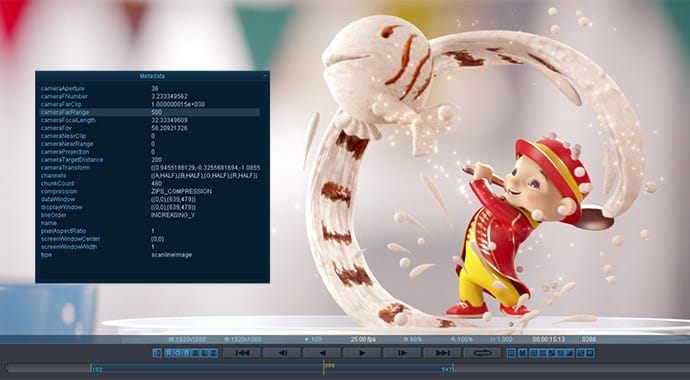
Task: Click the standalone icon left of channel buttons
Action: [157, 353]
